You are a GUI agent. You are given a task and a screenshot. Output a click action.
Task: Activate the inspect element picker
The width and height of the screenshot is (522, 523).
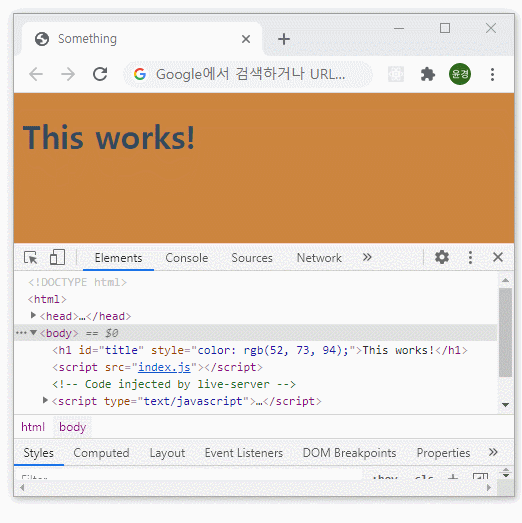coord(31,257)
